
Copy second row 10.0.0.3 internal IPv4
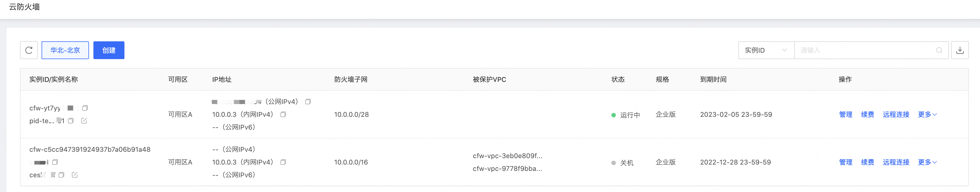283,162
